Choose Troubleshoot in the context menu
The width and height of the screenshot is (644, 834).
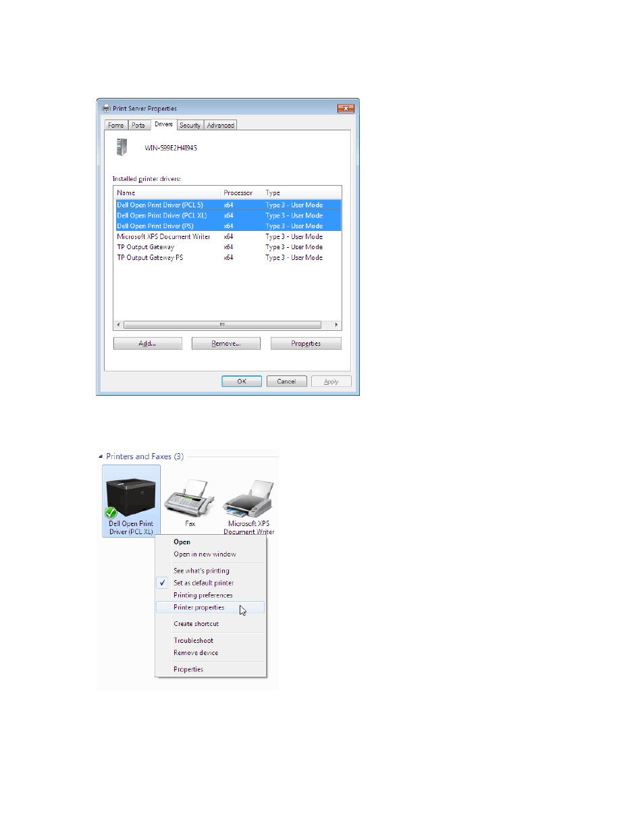[x=211, y=641]
